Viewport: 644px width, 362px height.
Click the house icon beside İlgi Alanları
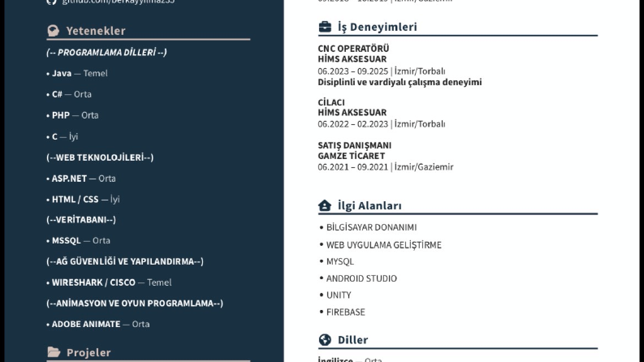(325, 205)
